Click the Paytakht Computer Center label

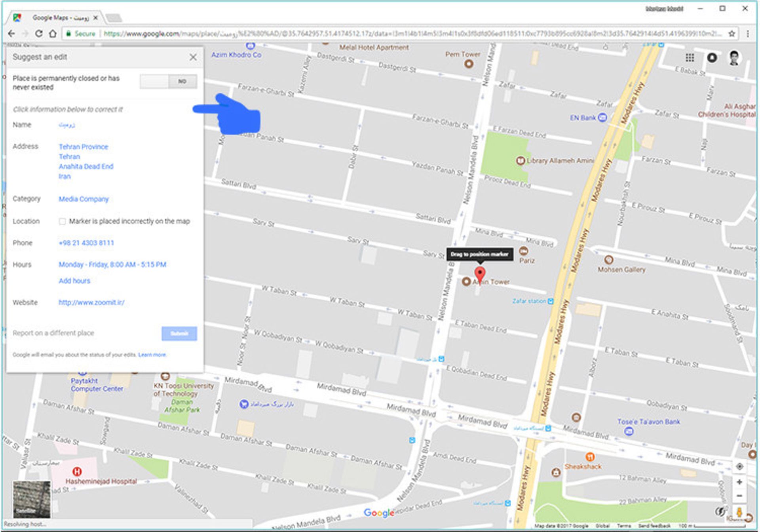(x=97, y=385)
